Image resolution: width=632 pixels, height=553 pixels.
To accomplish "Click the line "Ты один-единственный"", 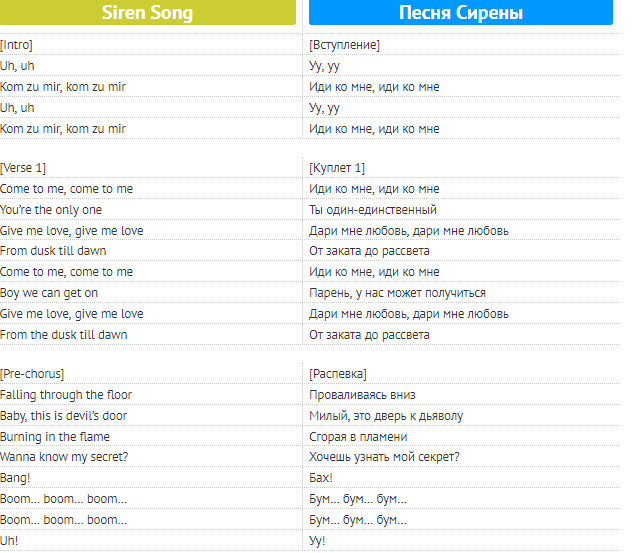I will tap(373, 210).
